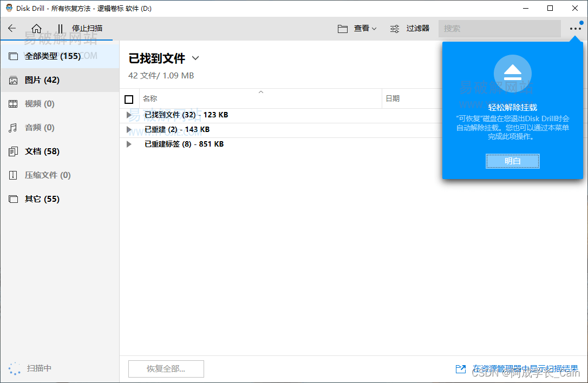Screen dimensions: 588x383
Task: Minimize the Disk Drill window
Action: [x=526, y=8]
